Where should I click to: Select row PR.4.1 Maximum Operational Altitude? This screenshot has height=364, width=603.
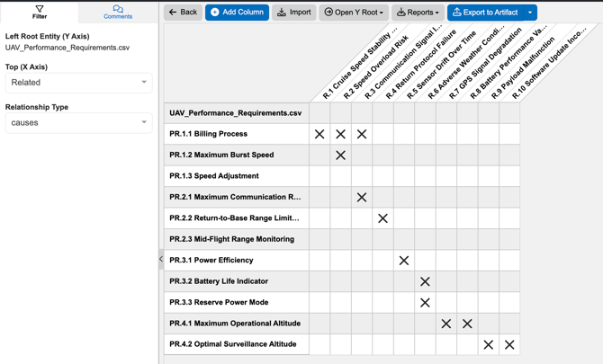237,324
